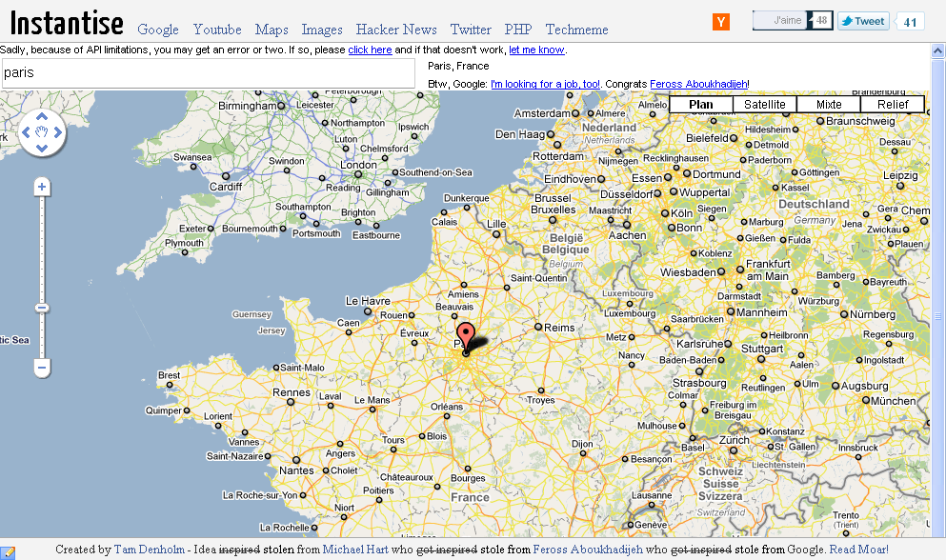Select the Images mode link

(322, 30)
